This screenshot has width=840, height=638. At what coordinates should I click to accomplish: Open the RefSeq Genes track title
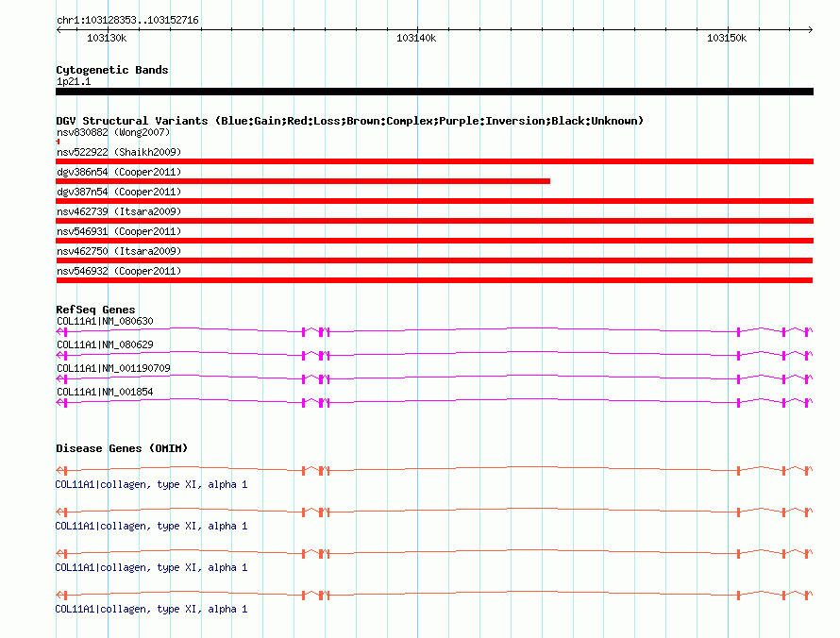pyautogui.click(x=95, y=310)
